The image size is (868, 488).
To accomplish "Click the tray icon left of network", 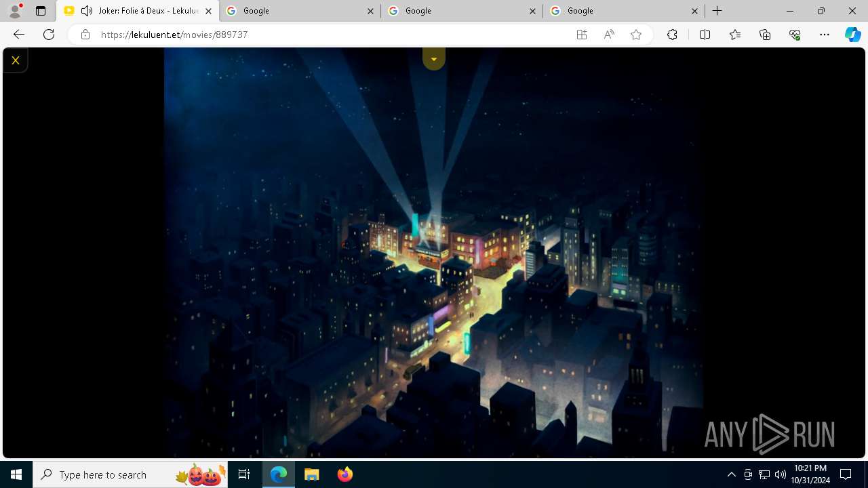I will (748, 474).
